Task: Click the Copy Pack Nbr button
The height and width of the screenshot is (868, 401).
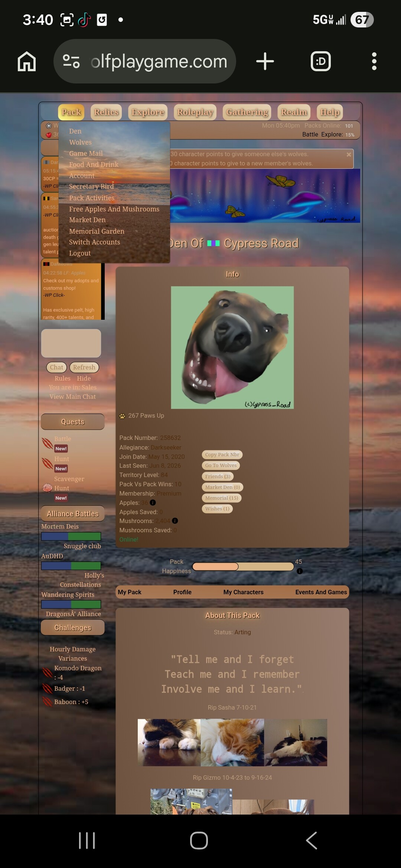Action: point(222,455)
